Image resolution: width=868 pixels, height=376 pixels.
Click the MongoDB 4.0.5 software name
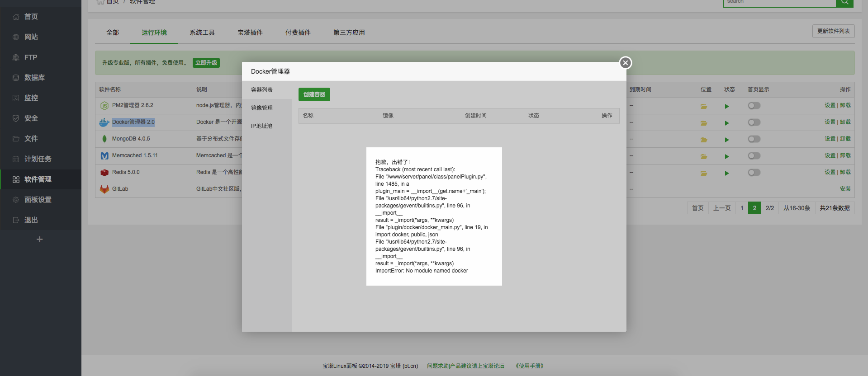[131, 139]
